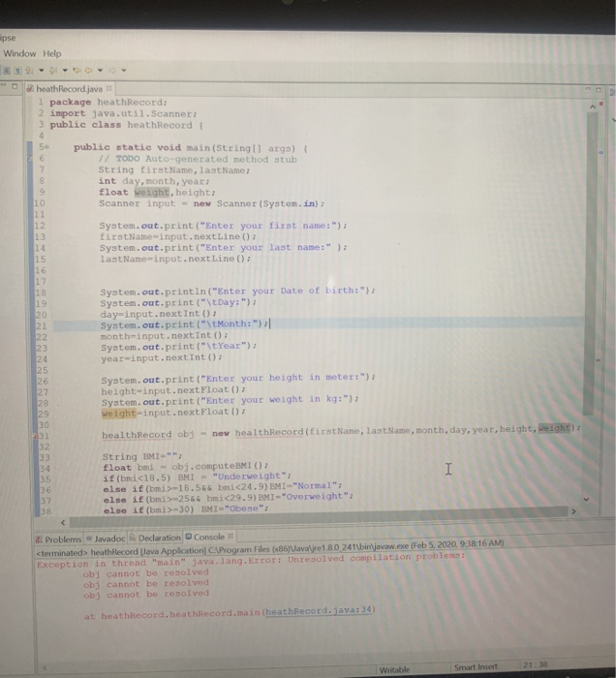
Task: Click the editor vertical scrollbar thumb
Action: 591,263
